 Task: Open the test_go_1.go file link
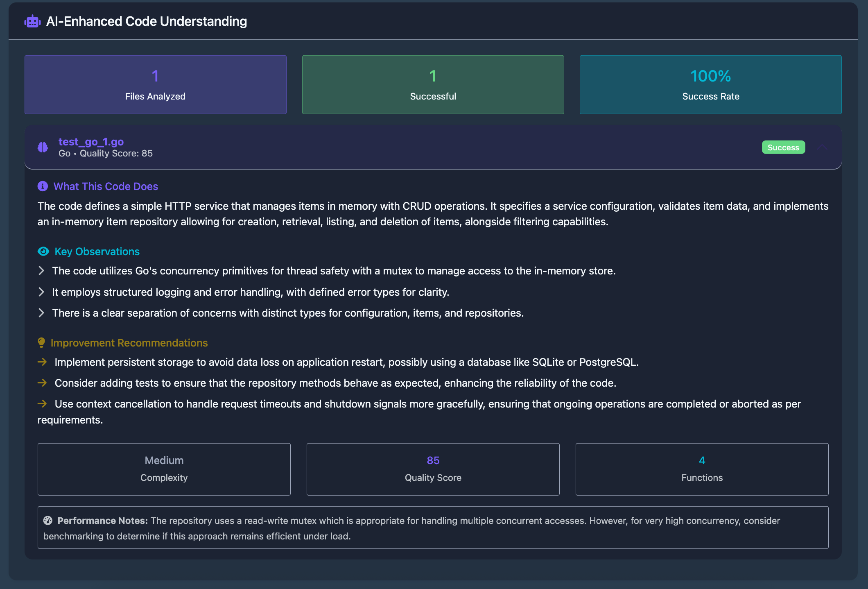tap(90, 142)
